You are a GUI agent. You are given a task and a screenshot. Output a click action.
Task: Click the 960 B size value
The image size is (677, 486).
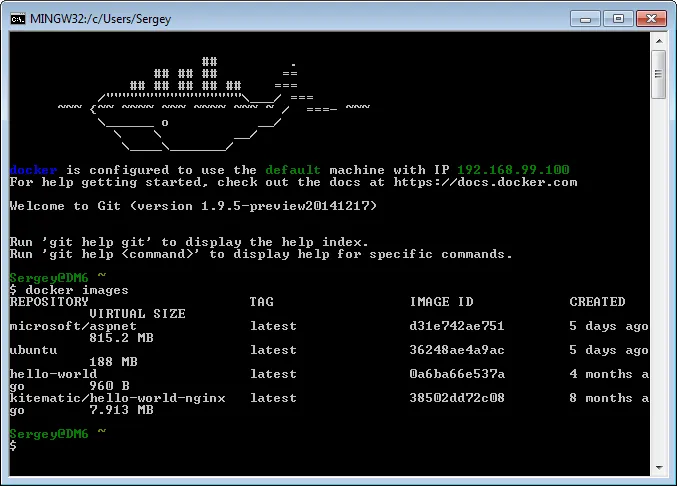click(x=109, y=385)
